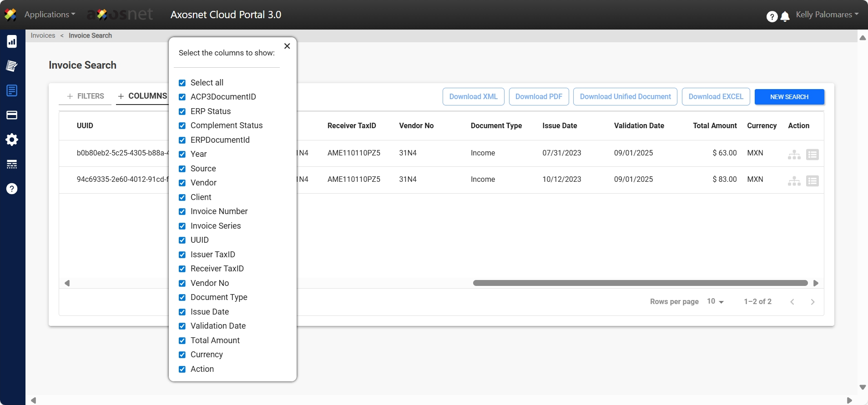The width and height of the screenshot is (868, 405).
Task: Open the Applications dropdown menu
Action: (50, 15)
